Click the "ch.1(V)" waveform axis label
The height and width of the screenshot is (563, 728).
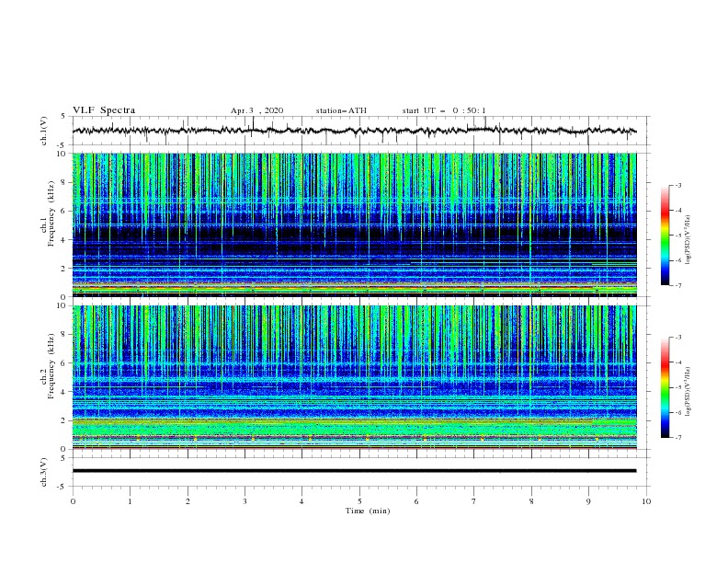click(x=44, y=131)
